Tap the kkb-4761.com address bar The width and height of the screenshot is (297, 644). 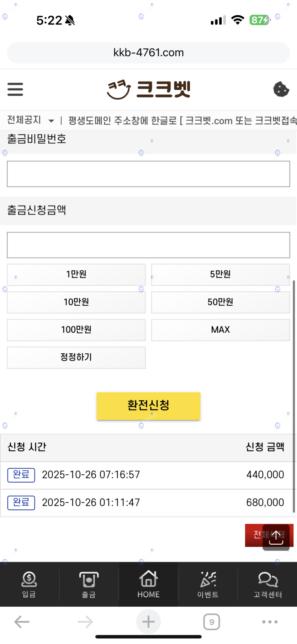pyautogui.click(x=148, y=53)
